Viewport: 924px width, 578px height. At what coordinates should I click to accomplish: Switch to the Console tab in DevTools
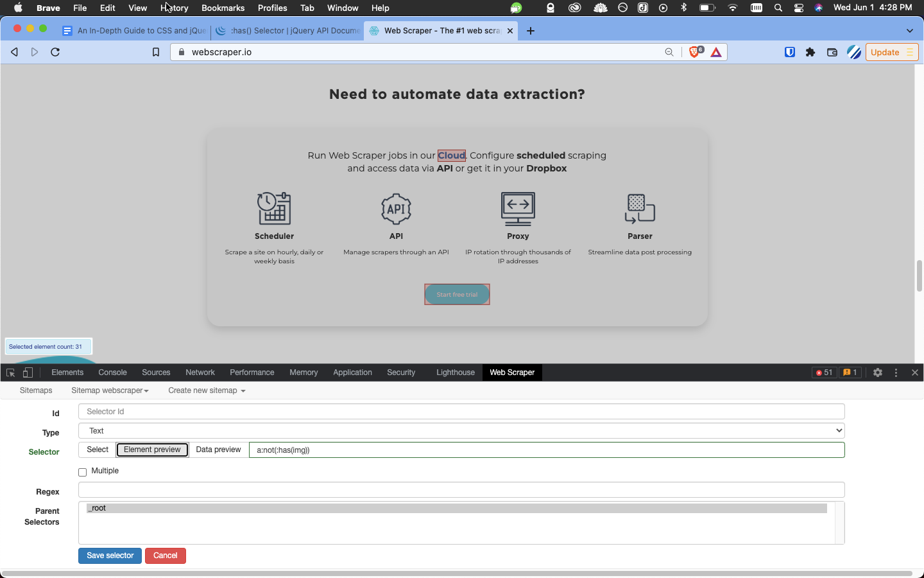click(x=112, y=372)
